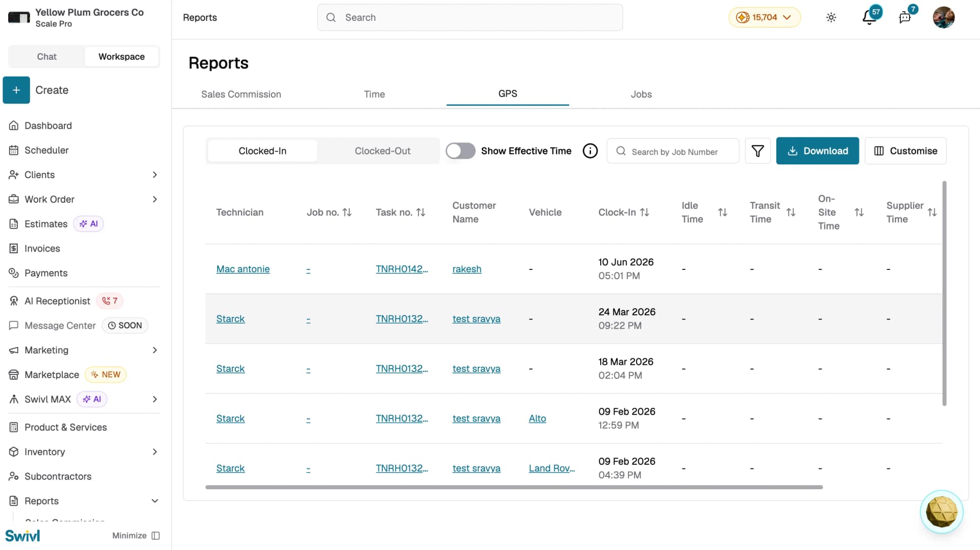
Task: Open the chat messages icon with badge
Action: tap(905, 17)
